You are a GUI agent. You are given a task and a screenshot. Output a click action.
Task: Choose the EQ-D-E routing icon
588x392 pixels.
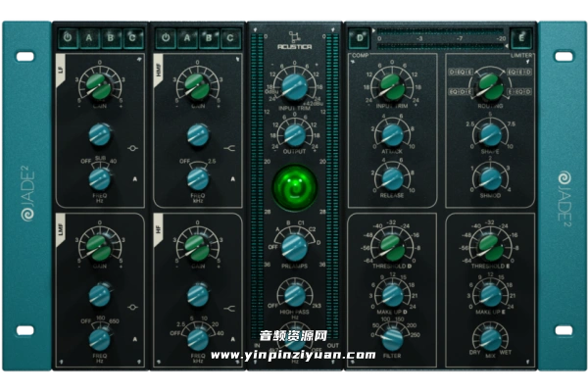tap(462, 91)
